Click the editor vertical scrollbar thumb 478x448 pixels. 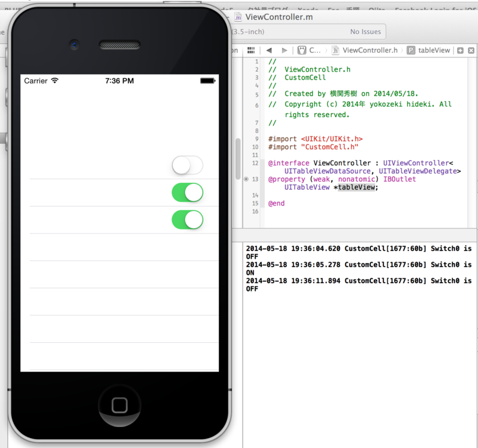(238, 159)
